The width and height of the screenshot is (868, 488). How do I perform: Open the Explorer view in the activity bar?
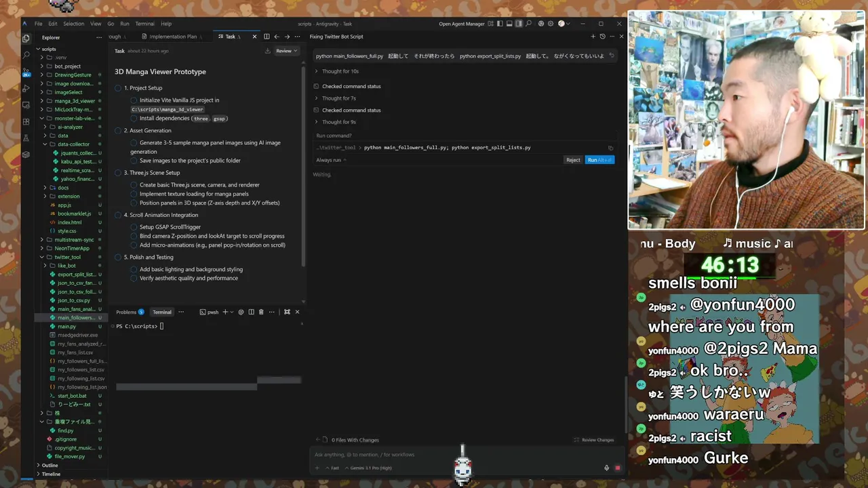26,38
